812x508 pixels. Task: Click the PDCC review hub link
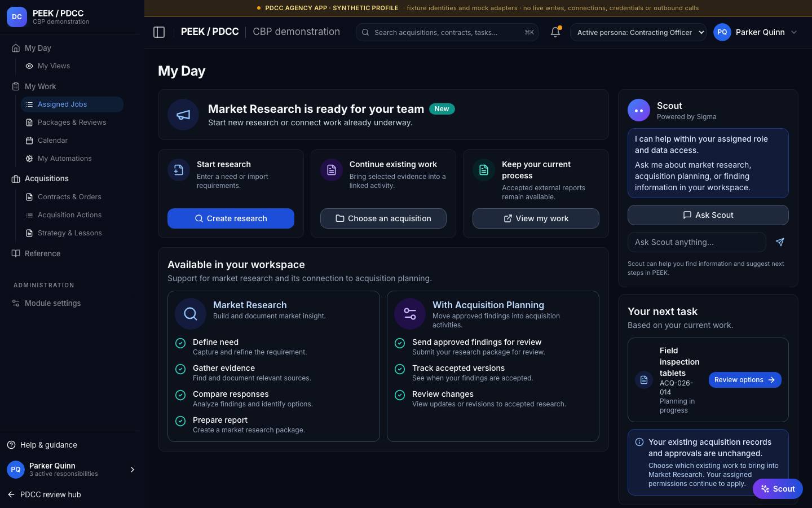(x=51, y=494)
